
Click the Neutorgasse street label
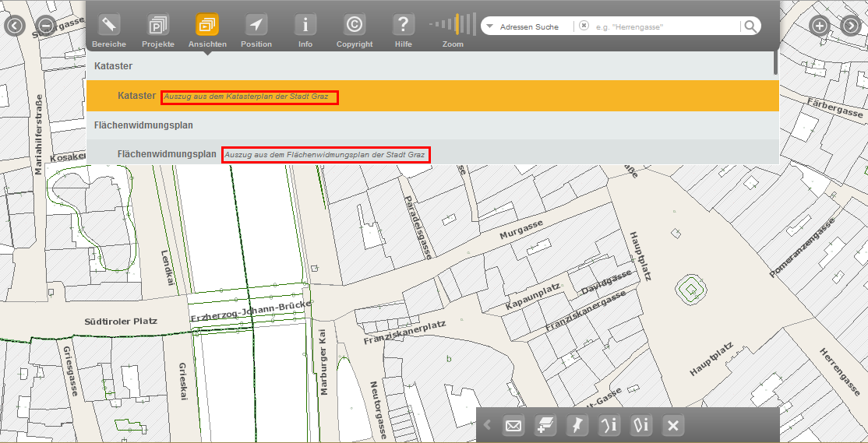[x=377, y=411]
